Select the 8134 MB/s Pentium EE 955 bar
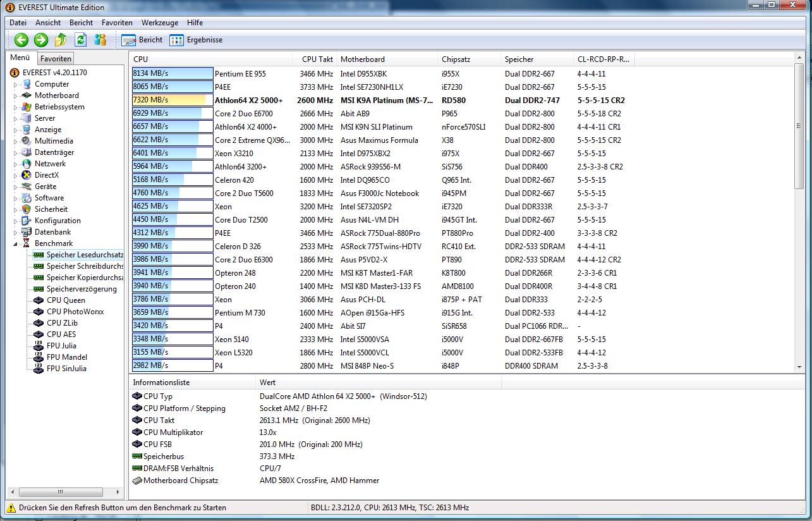Image resolution: width=812 pixels, height=521 pixels. pos(173,73)
